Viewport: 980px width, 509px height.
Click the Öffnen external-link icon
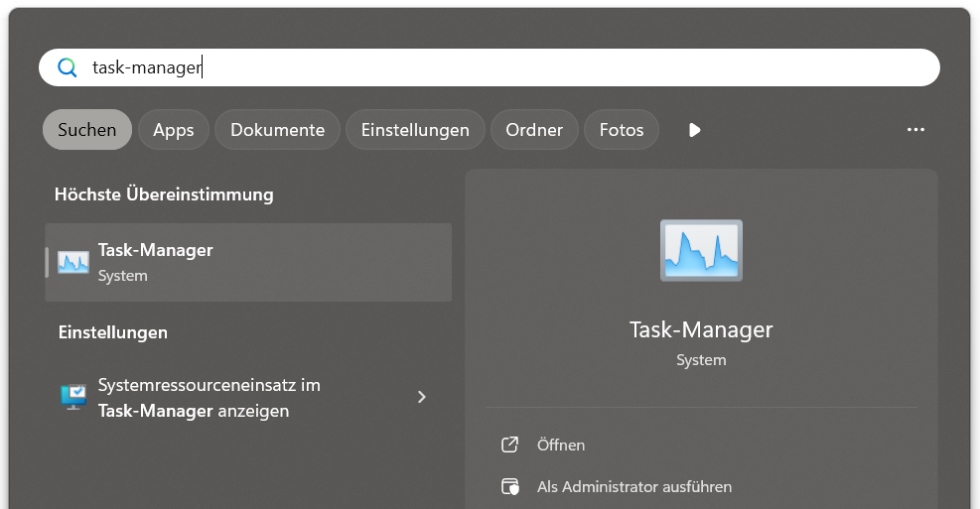tap(510, 445)
